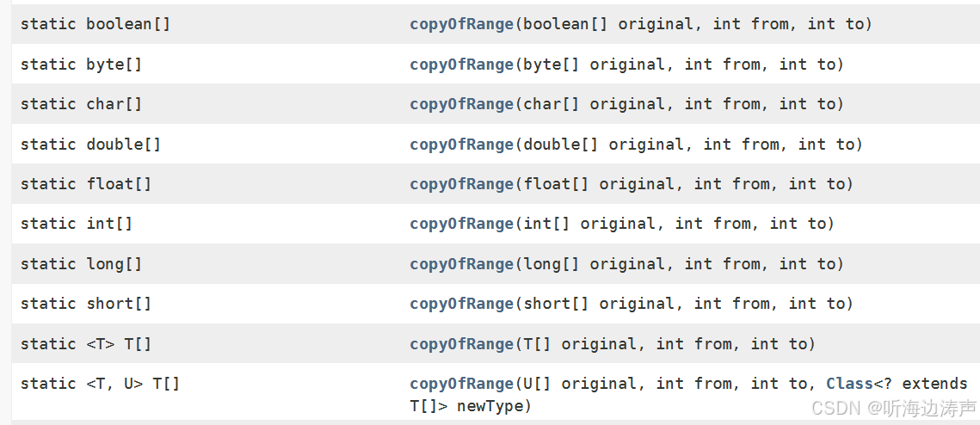Open copyOfRange link for U[] original
Viewport: 980px width, 425px height.
462,384
